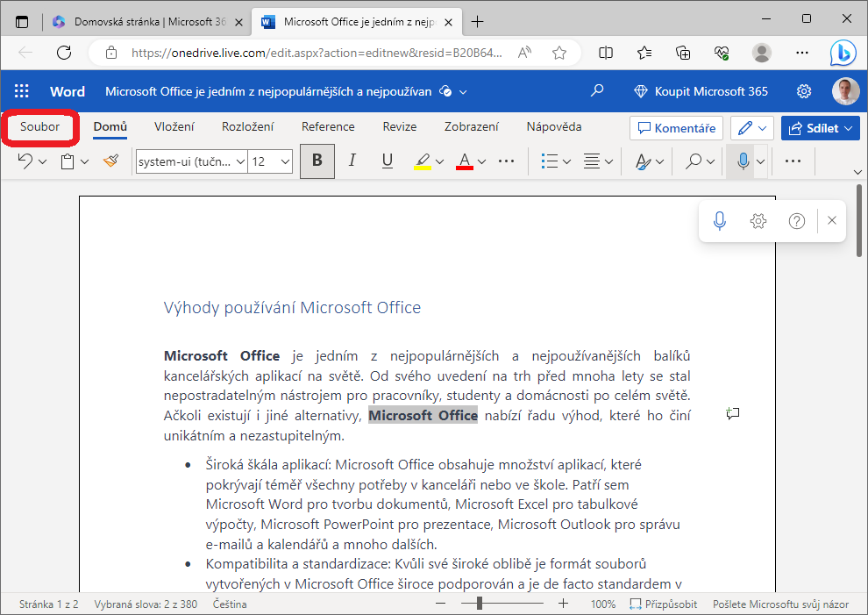Open dictation help question mark icon
This screenshot has height=615, width=868.
pos(797,221)
